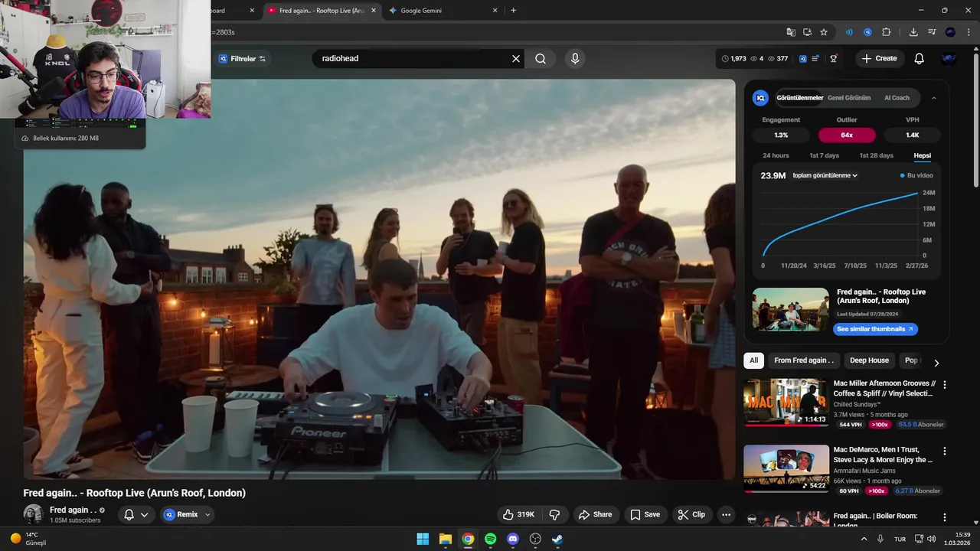Select the 1st 28 days range
The image size is (980, 551).
coord(876,155)
